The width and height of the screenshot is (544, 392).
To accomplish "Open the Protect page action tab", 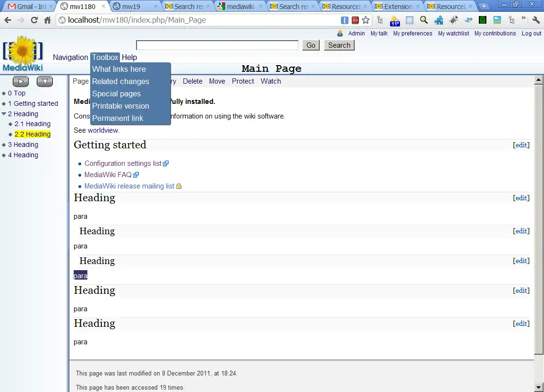I will (x=243, y=81).
